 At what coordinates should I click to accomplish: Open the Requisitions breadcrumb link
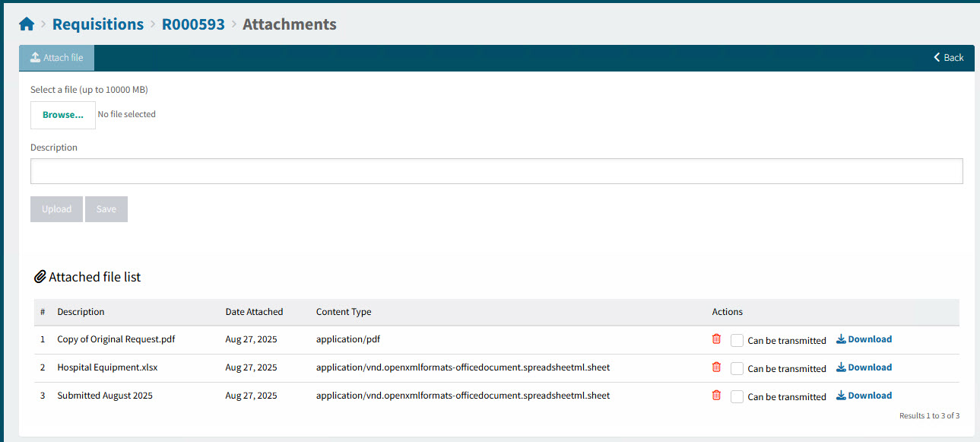(x=97, y=24)
